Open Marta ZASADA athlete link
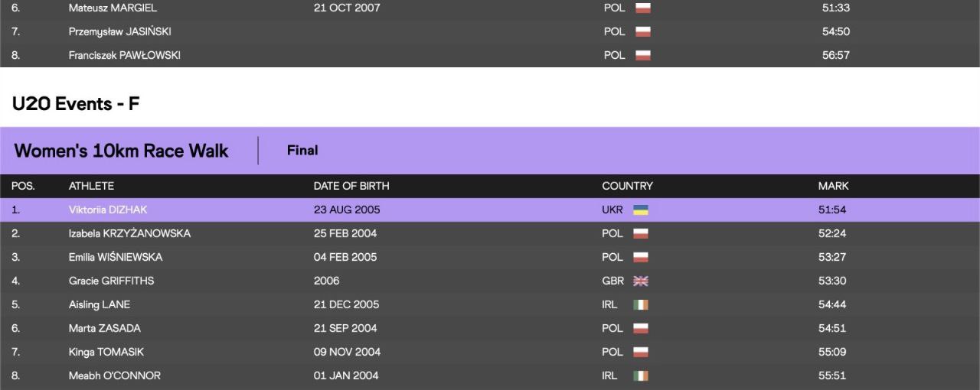This screenshot has height=390, width=980. click(105, 328)
